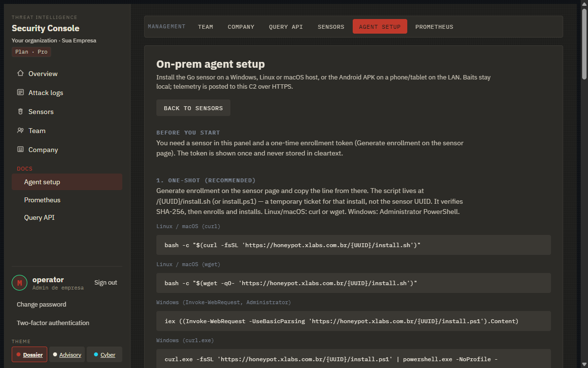The image size is (588, 368).
Task: Click the On-prem agent setup heading
Action: 210,64
